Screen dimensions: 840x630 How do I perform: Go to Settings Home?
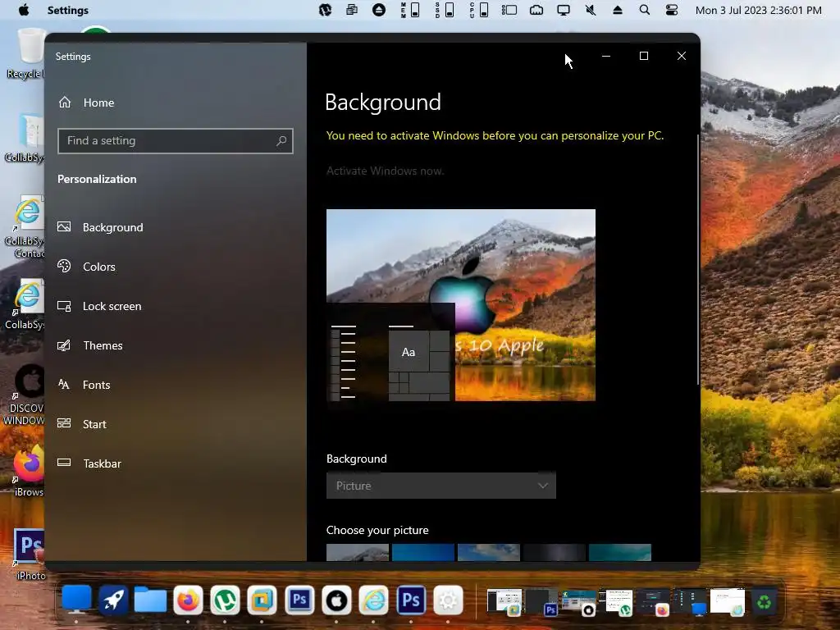pyautogui.click(x=85, y=103)
